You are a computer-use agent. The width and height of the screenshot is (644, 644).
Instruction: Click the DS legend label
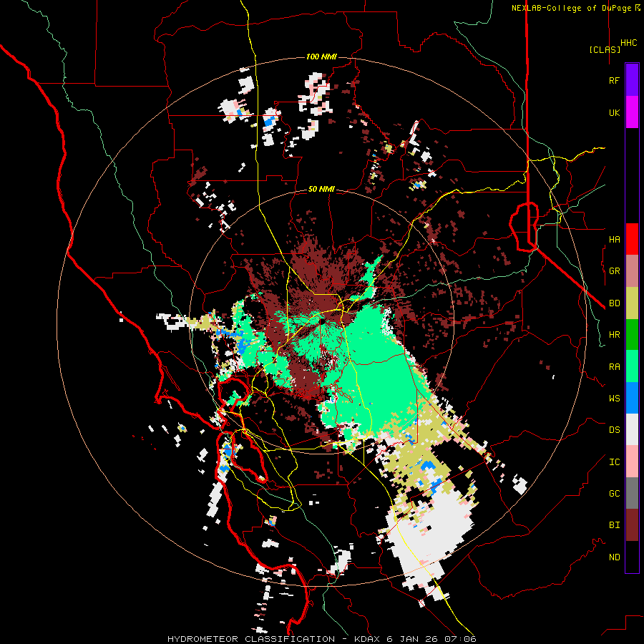click(614, 430)
